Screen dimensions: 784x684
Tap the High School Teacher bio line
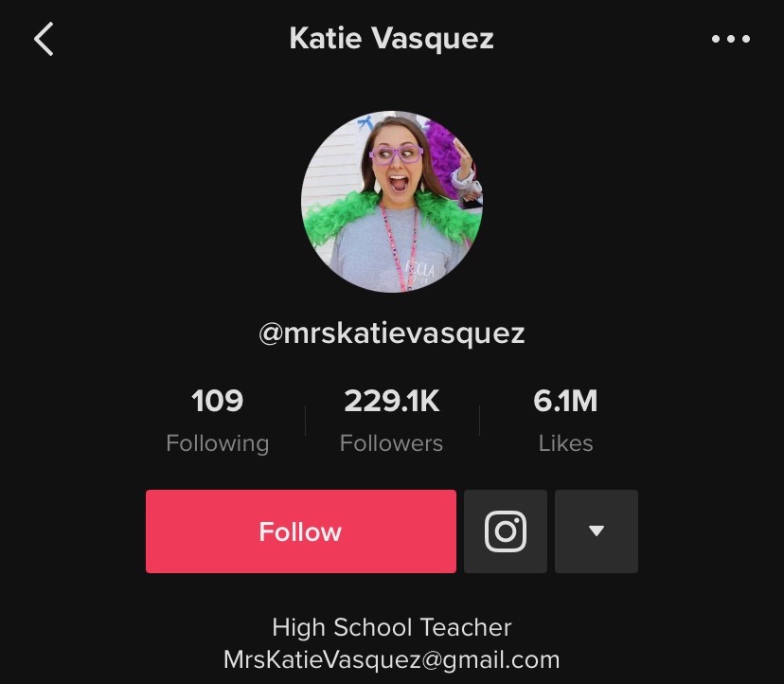(391, 627)
